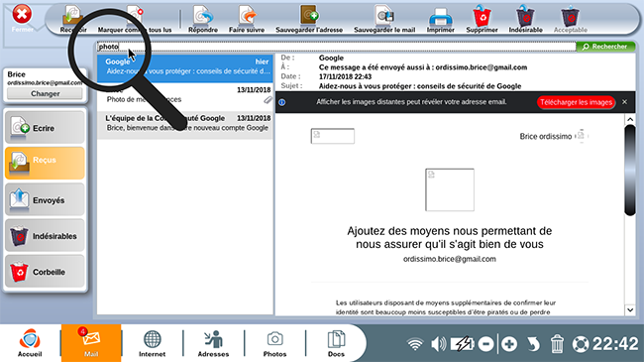The height and width of the screenshot is (362, 644).
Task: Click the lifebuoy help icon
Action: [581, 344]
